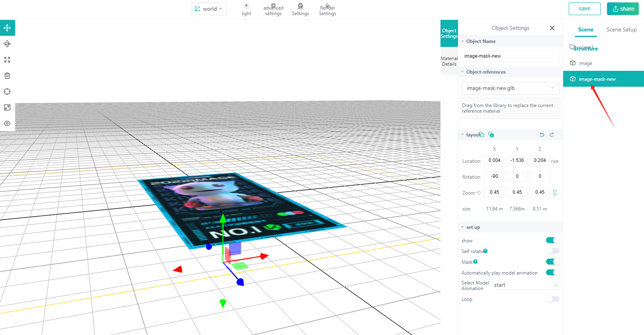Screen dimensions: 644x335
Task: Open Render Settings
Action: tap(327, 10)
